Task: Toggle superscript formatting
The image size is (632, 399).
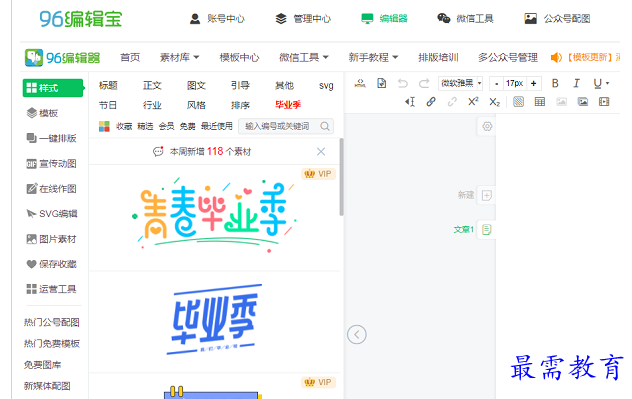Action: [x=473, y=102]
